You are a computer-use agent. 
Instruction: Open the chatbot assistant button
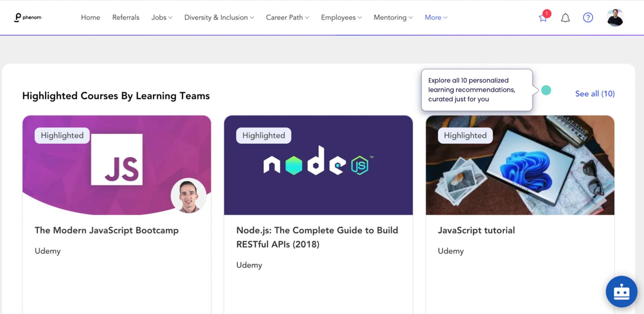[x=621, y=292]
